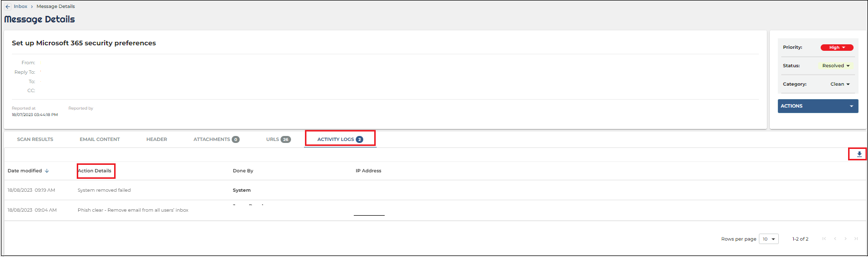
Task: Select the Activity Logs tab
Action: click(340, 139)
